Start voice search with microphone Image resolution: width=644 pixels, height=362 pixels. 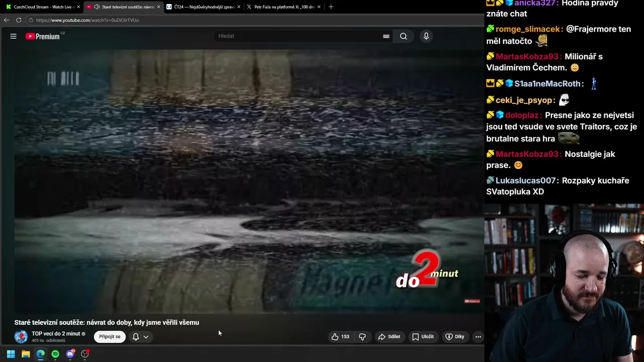click(x=426, y=36)
